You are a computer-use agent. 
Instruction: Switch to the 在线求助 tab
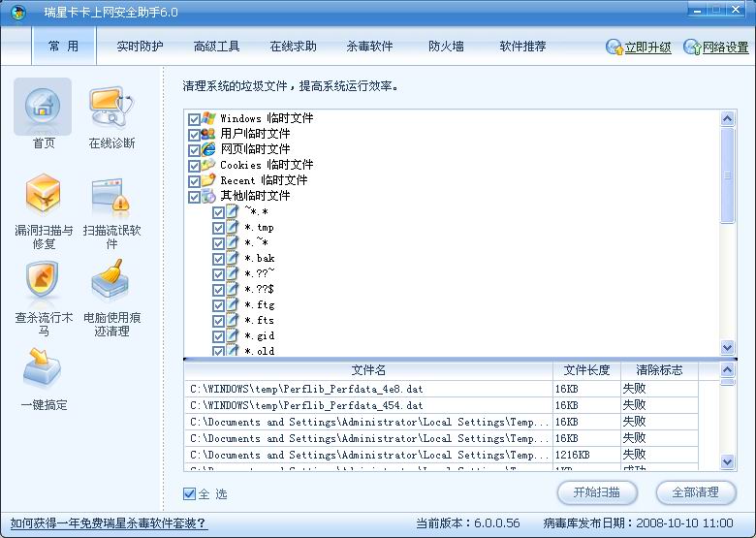(293, 47)
